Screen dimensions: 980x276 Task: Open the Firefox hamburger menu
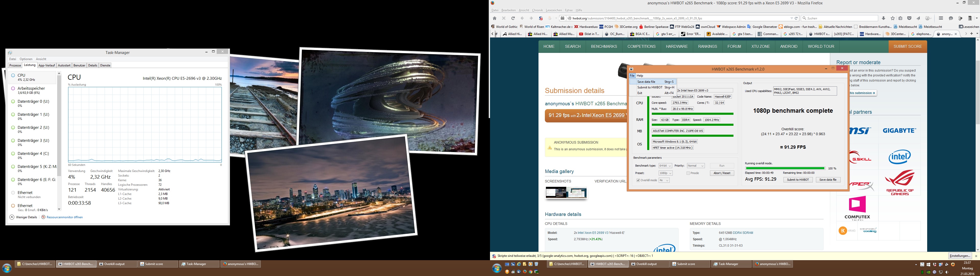[941, 18]
